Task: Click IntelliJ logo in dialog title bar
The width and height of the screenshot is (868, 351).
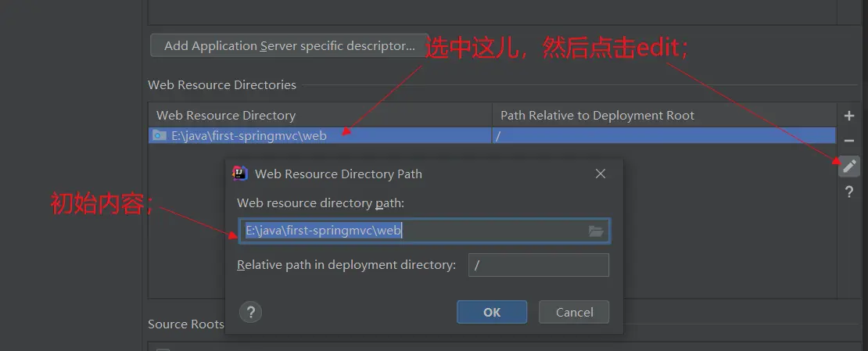Action: coord(240,174)
